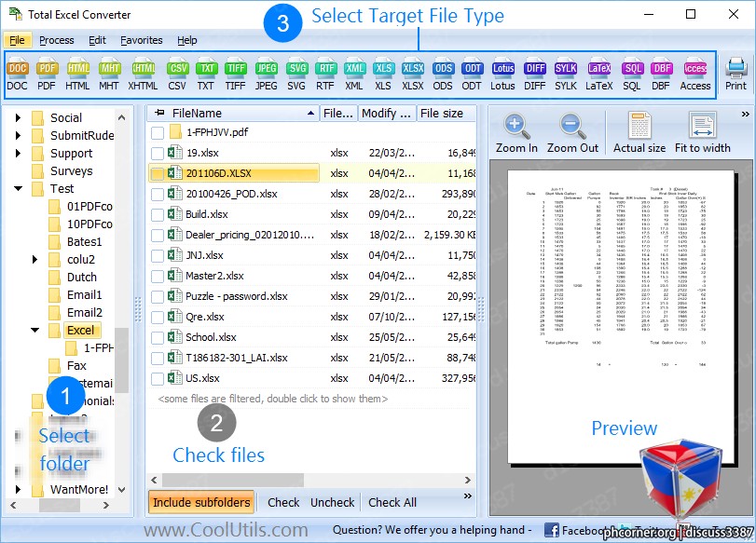The height and width of the screenshot is (543, 756).
Task: Fit preview to width
Action: point(703,133)
